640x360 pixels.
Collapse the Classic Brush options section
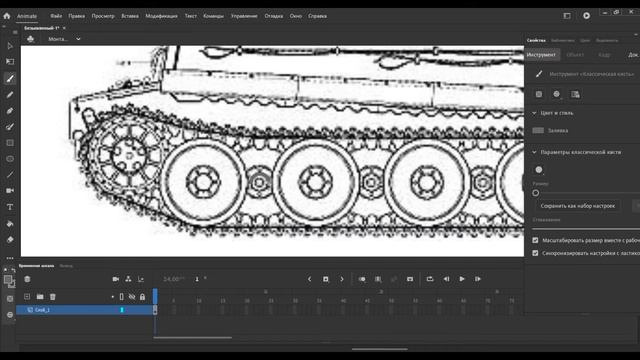click(534, 152)
